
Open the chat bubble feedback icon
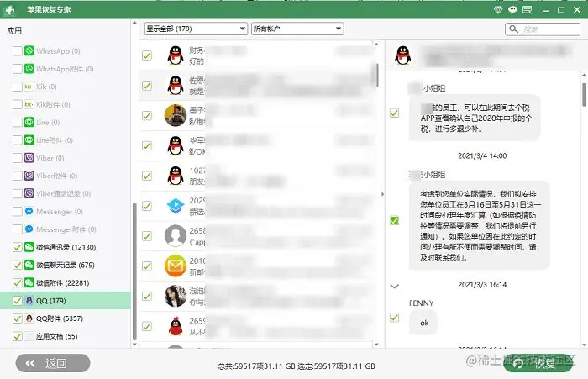point(512,10)
